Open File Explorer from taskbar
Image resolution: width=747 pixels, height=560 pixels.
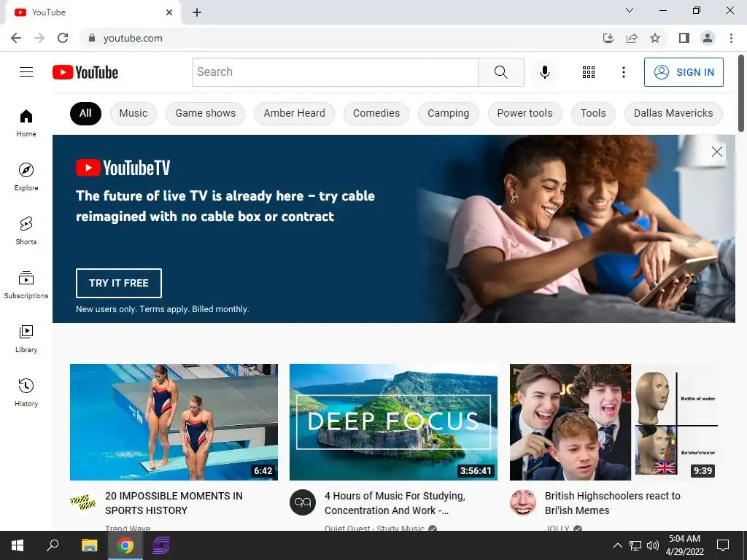tap(89, 545)
